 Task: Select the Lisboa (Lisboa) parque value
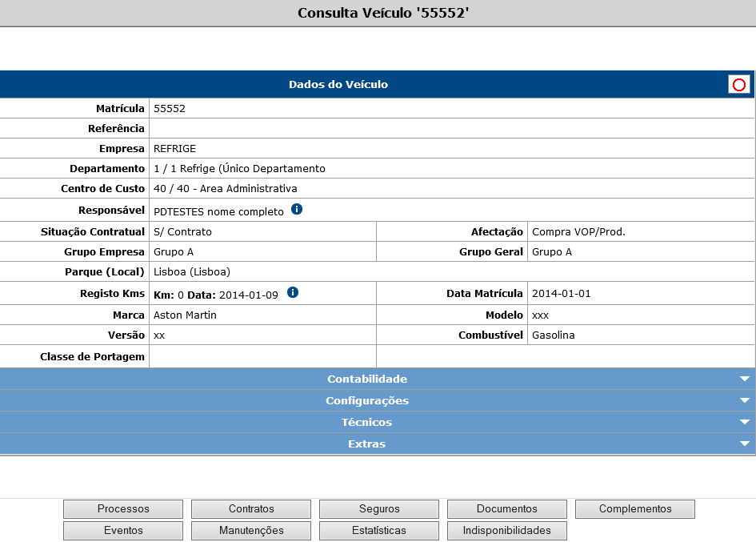click(x=192, y=271)
